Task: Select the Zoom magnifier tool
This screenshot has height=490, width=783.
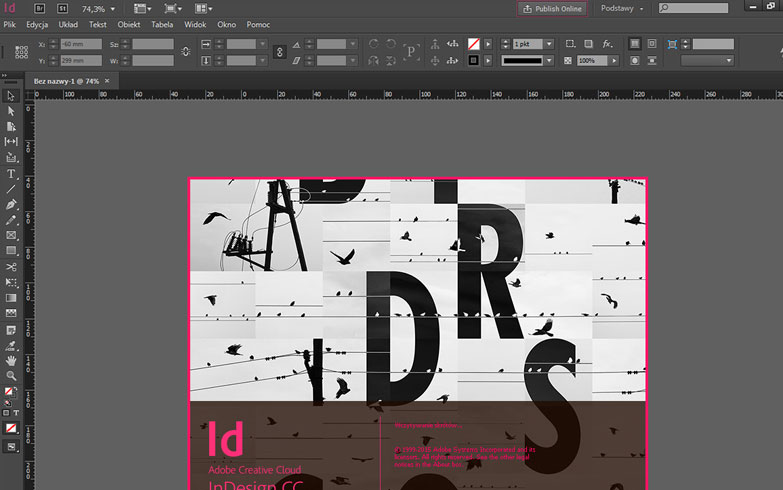Action: point(10,376)
